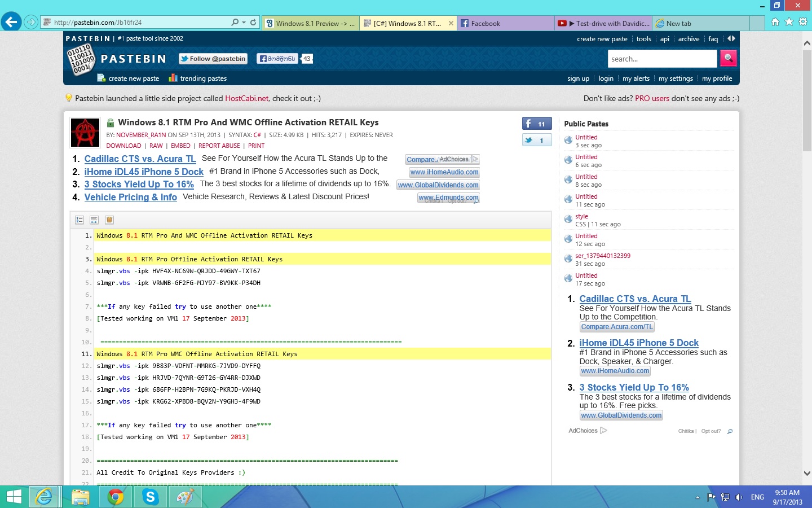Click the Twitter tweet count button
The image size is (812, 508).
coord(537,140)
